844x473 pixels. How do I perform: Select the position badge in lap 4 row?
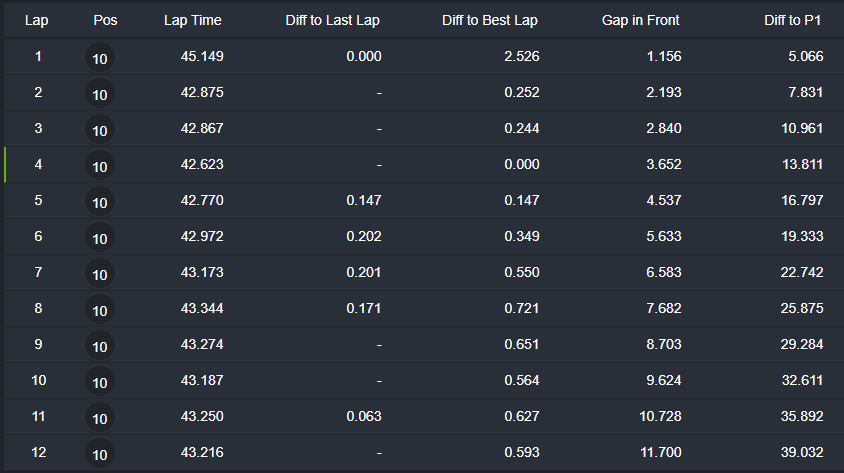[x=100, y=166]
